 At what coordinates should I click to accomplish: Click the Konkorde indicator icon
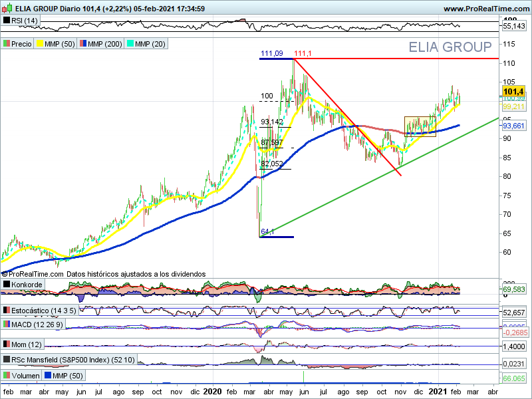(x=6, y=284)
